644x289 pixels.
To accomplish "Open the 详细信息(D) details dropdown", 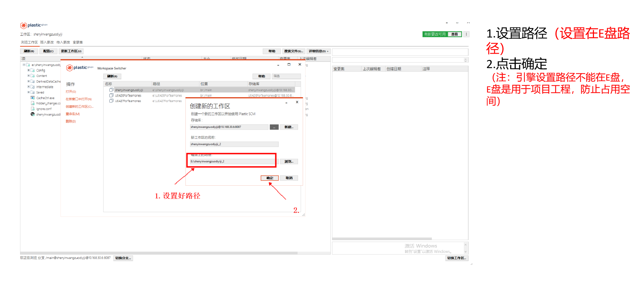I will pyautogui.click(x=318, y=51).
